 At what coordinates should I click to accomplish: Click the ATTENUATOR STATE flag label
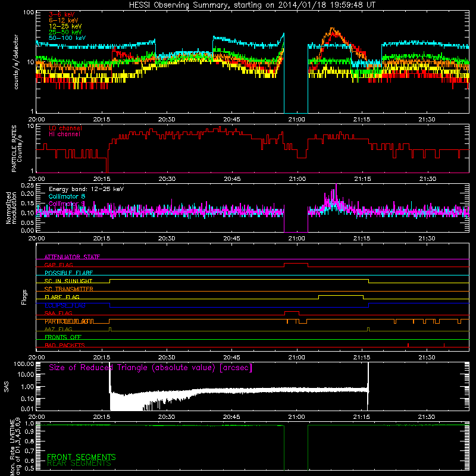72,257
